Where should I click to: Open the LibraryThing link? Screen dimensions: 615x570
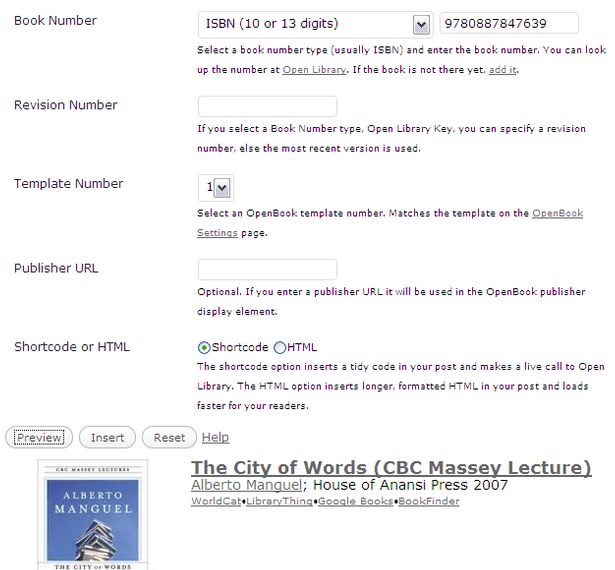[279, 501]
